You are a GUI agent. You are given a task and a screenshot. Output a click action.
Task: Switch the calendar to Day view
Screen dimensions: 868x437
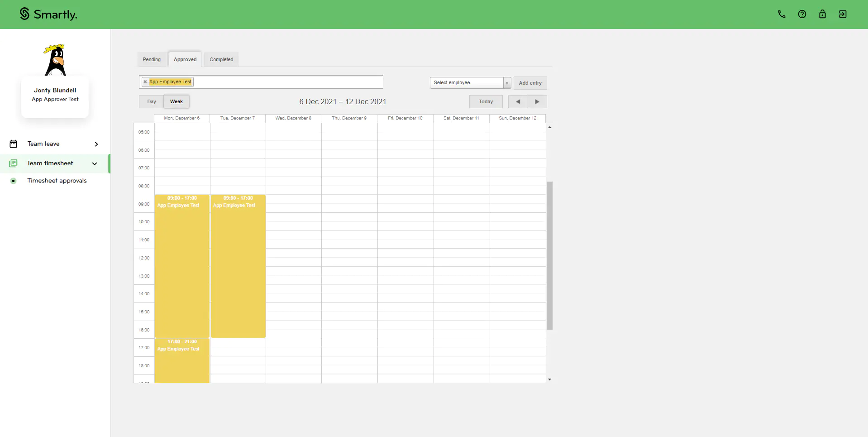[151, 101]
